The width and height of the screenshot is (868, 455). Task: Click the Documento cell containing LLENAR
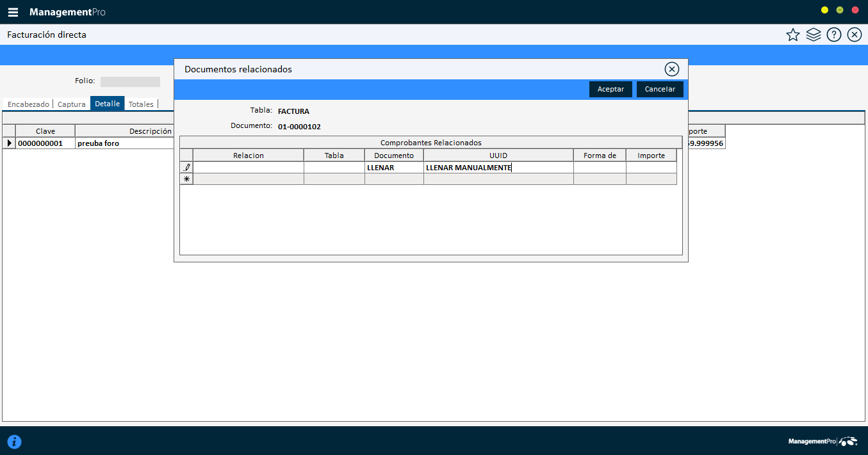click(393, 168)
